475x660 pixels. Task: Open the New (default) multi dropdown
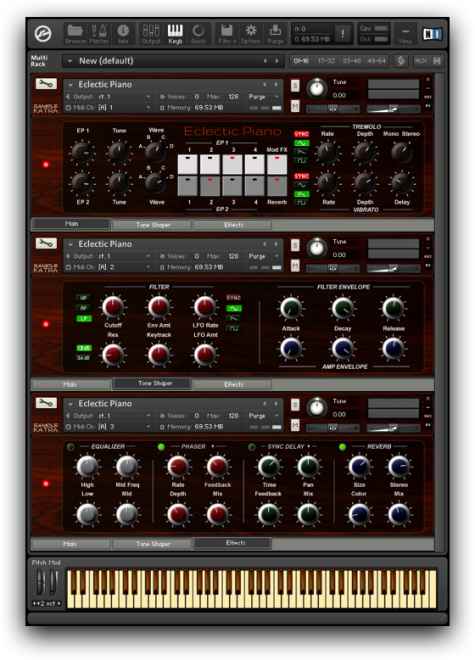coord(70,61)
